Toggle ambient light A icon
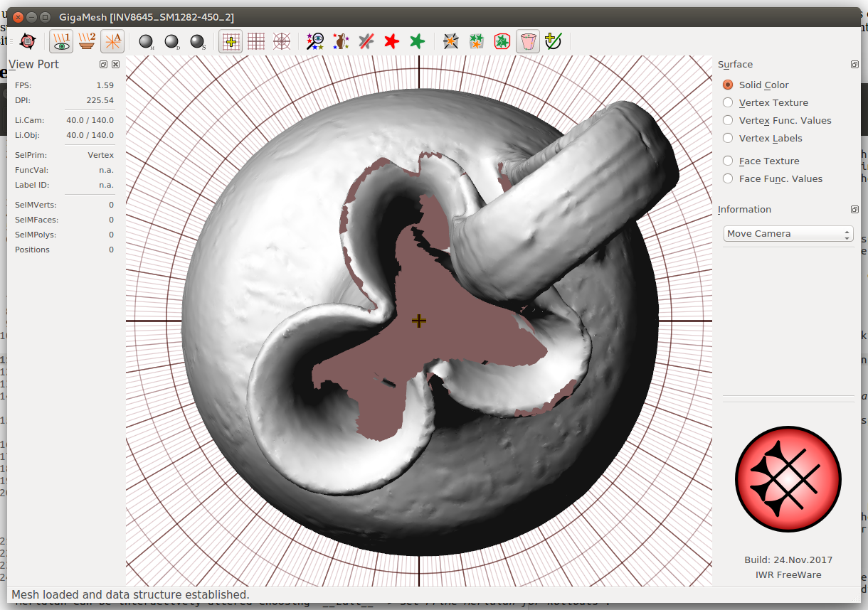Screen dimensions: 868x610 point(112,41)
